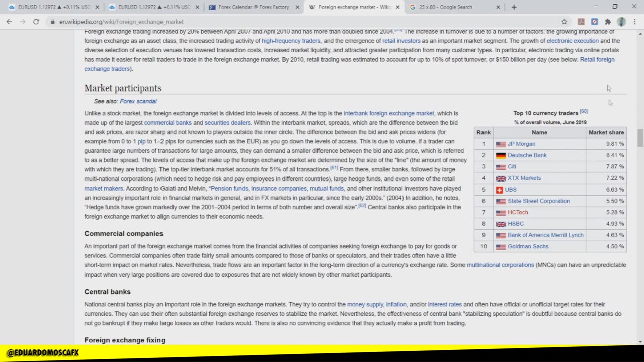The height and width of the screenshot is (362, 644).
Task: Open the JP Morgan link in the table
Action: 521,144
